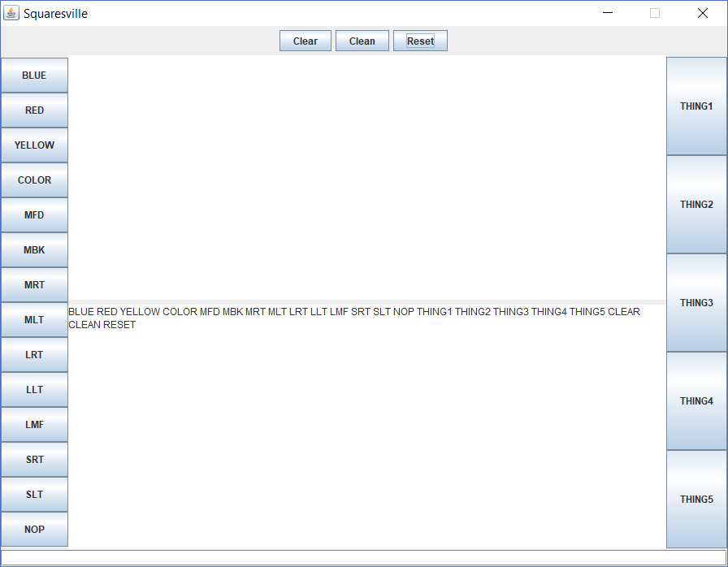The image size is (728, 567).
Task: Click the Reset button
Action: [420, 41]
